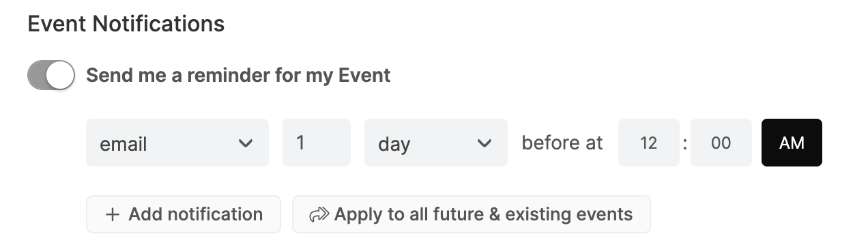Click the colon between hour and minute fields
This screenshot has height=247, width=868.
click(x=685, y=143)
